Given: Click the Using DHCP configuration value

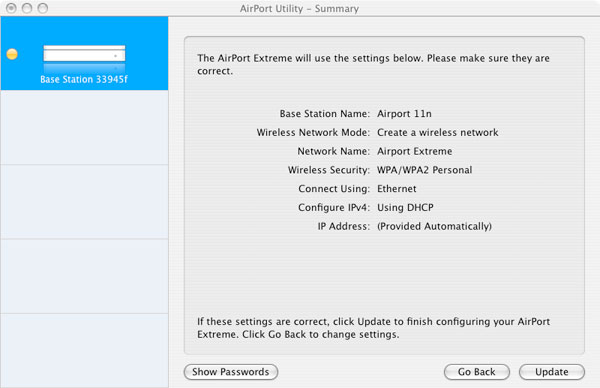Looking at the screenshot, I should [x=405, y=207].
